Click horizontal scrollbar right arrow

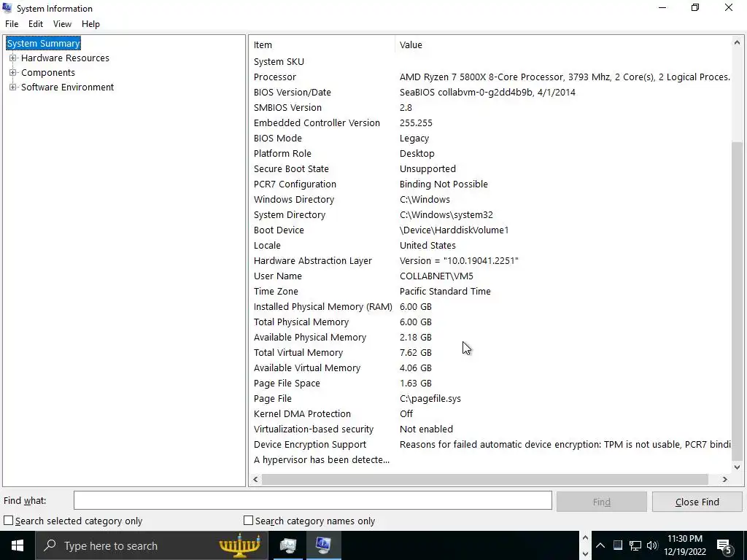pos(725,480)
